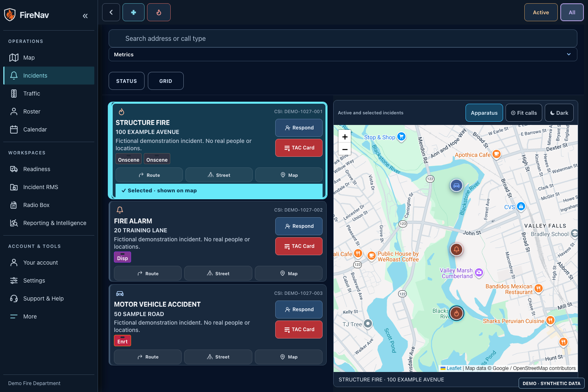
Task: Zoom in on the map
Action: tap(345, 137)
